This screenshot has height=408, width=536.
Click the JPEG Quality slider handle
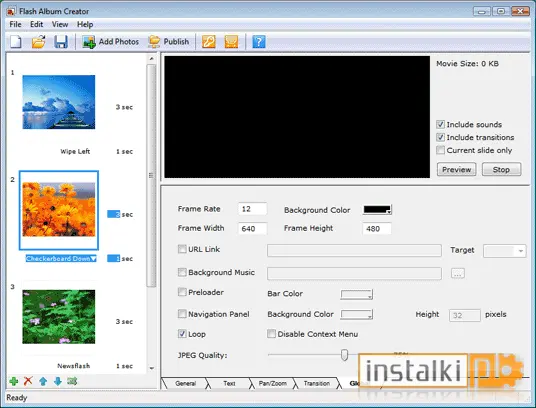(x=344, y=355)
